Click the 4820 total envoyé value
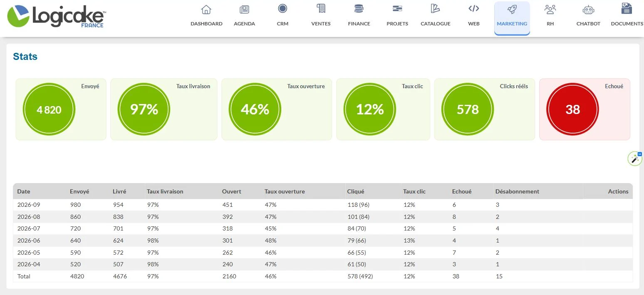This screenshot has width=644, height=295. click(x=77, y=276)
